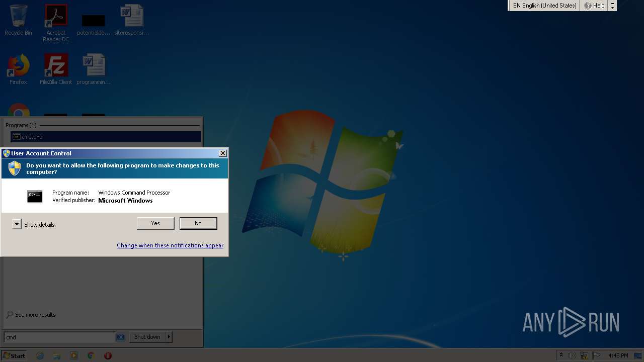
Task: Click the network tray icon
Action: (584, 355)
